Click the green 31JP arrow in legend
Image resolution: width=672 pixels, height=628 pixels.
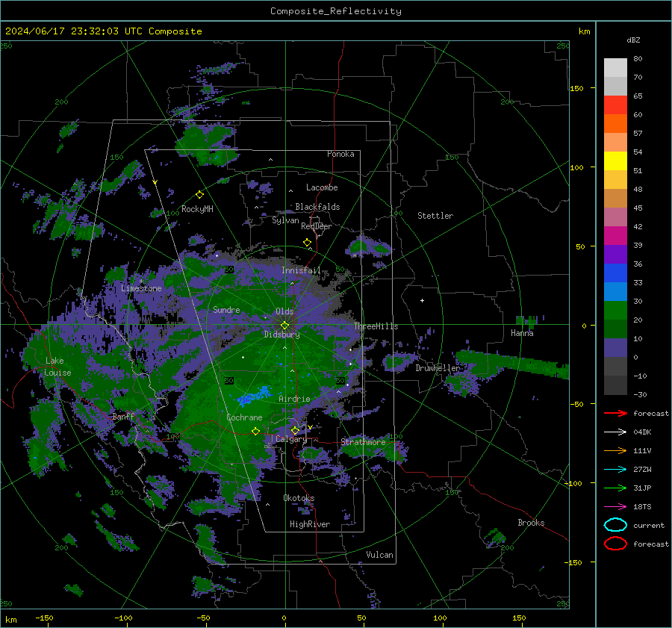615,488
